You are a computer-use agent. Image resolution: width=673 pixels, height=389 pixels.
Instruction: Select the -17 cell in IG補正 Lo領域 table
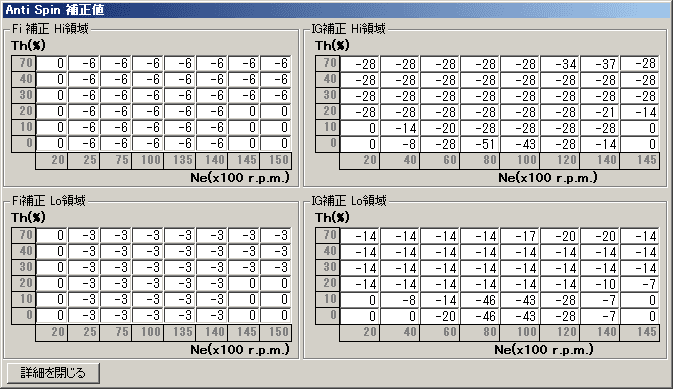point(520,236)
